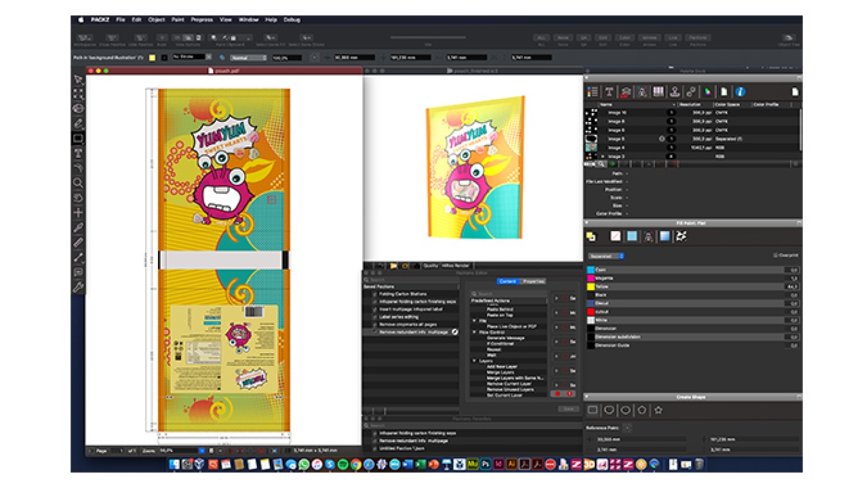The height and width of the screenshot is (488, 868).
Task: Open the separations list palette icon
Action: (x=593, y=92)
